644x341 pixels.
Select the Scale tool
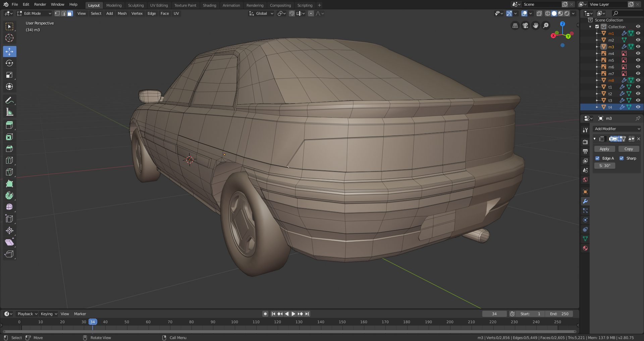pos(9,75)
